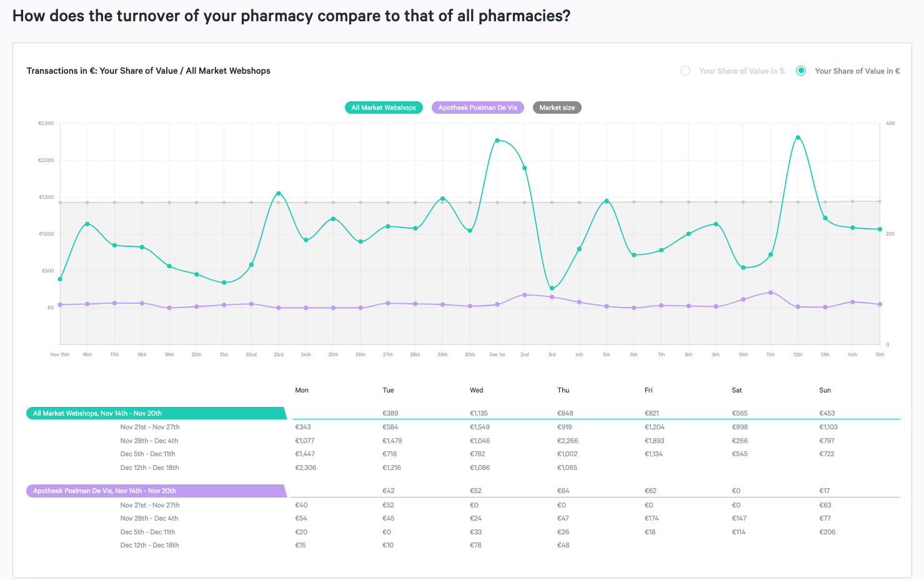Click the €78 pharmacy value cell
This screenshot has width=924, height=580.
[476, 545]
